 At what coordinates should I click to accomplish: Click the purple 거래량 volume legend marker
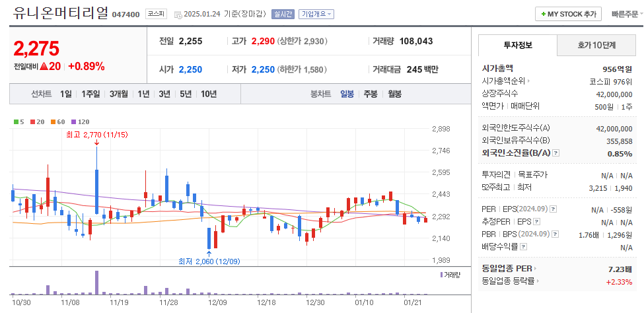coord(441,275)
